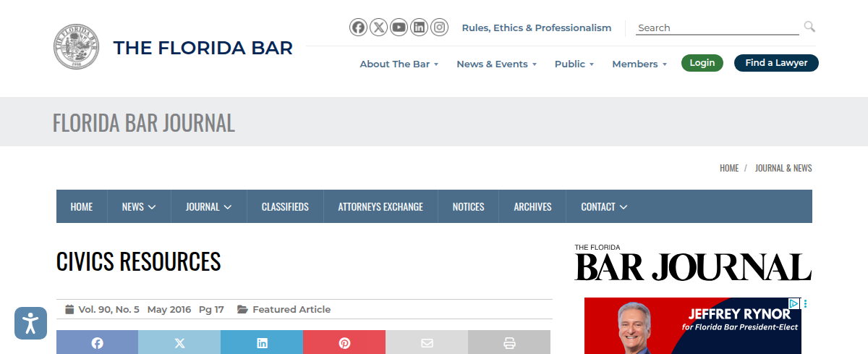868x354 pixels.
Task: Click the Find a Lawyer button
Action: tap(776, 63)
